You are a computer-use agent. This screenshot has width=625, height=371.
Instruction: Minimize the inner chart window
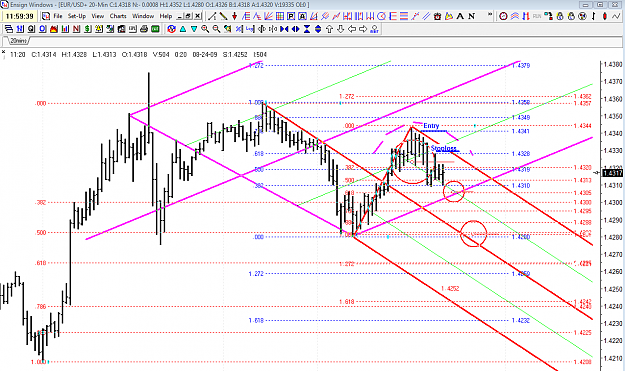click(180, 16)
